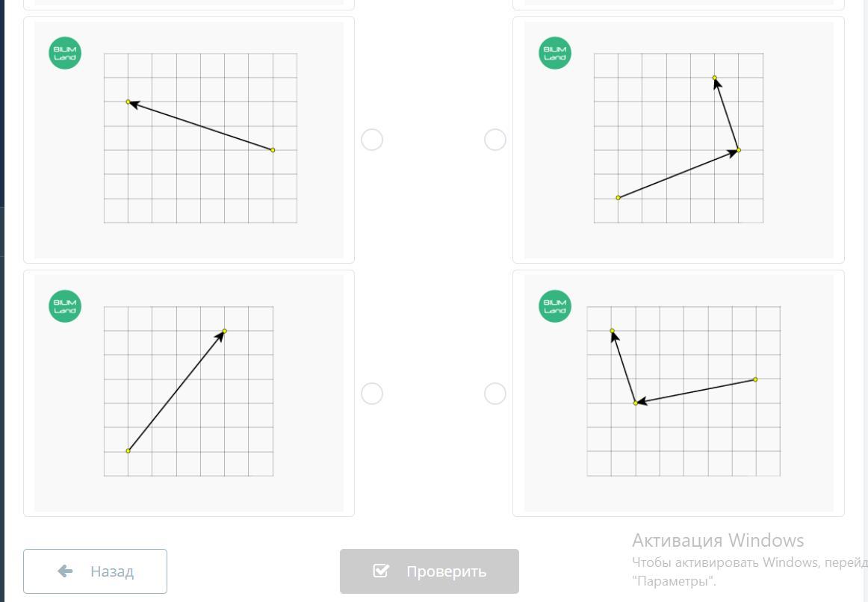This screenshot has height=602, width=868.
Task: Click the bottom-right vector graph image
Action: click(x=683, y=391)
